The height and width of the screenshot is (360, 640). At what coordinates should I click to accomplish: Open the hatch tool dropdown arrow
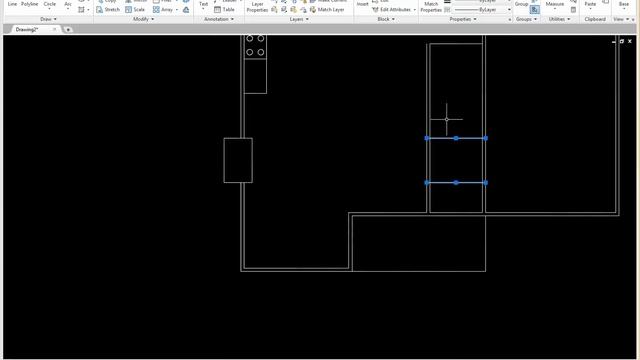(88, 9)
